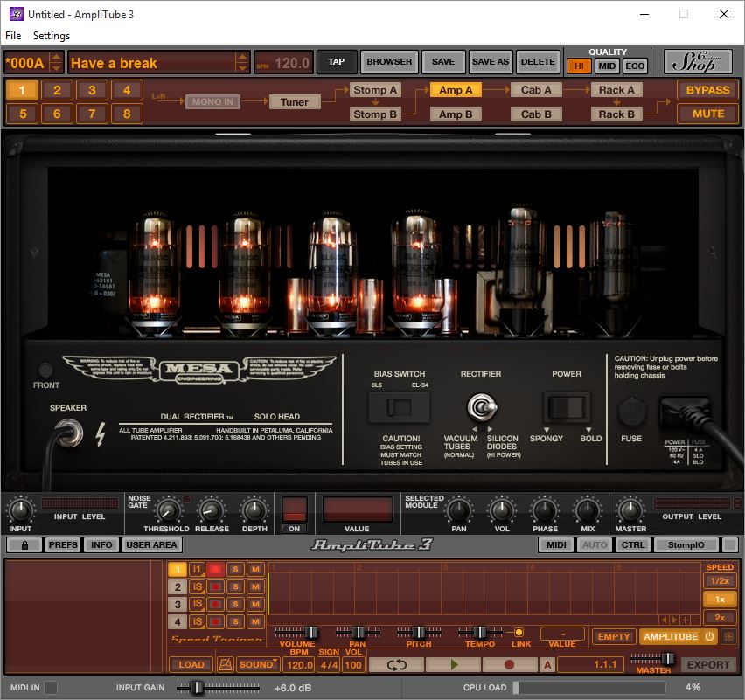Click the small square button right of StompIO
745x700 pixels.
point(730,544)
